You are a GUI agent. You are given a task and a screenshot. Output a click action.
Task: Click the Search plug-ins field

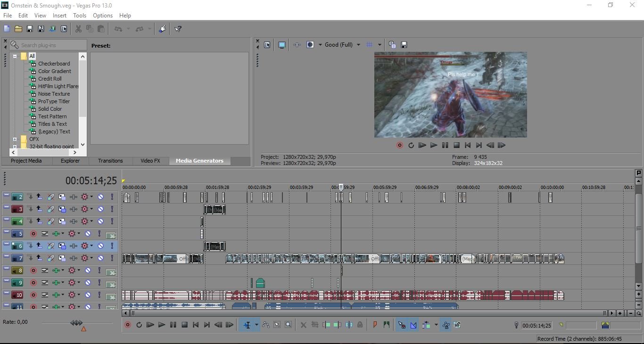[48, 45]
